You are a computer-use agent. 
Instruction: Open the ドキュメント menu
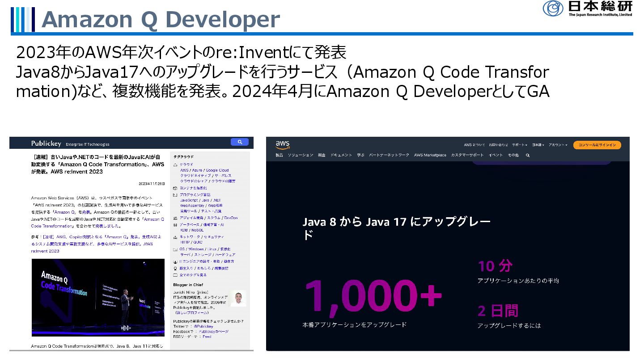[341, 155]
